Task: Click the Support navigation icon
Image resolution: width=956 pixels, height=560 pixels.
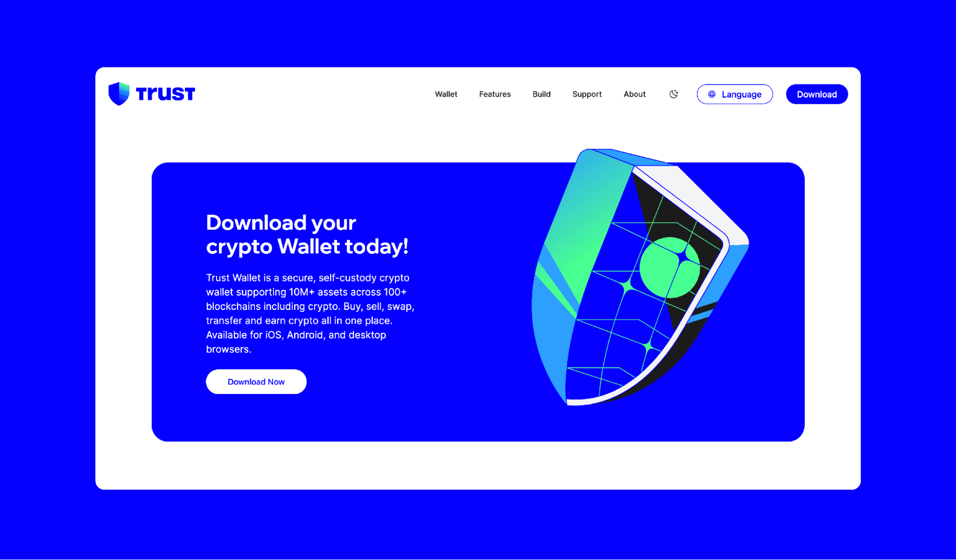Action: point(587,94)
